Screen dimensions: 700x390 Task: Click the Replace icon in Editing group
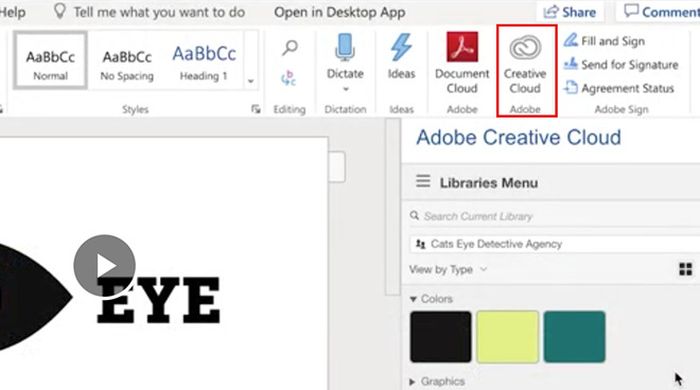click(288, 78)
